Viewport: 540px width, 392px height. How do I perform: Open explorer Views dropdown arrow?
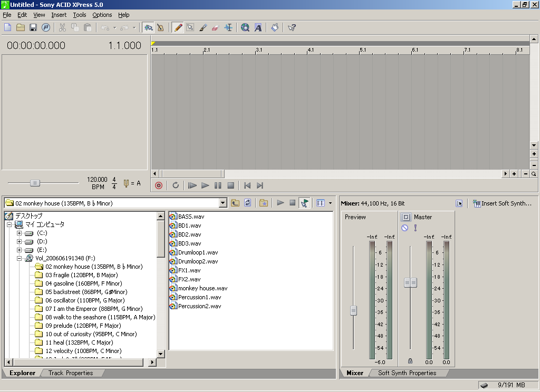pyautogui.click(x=330, y=203)
